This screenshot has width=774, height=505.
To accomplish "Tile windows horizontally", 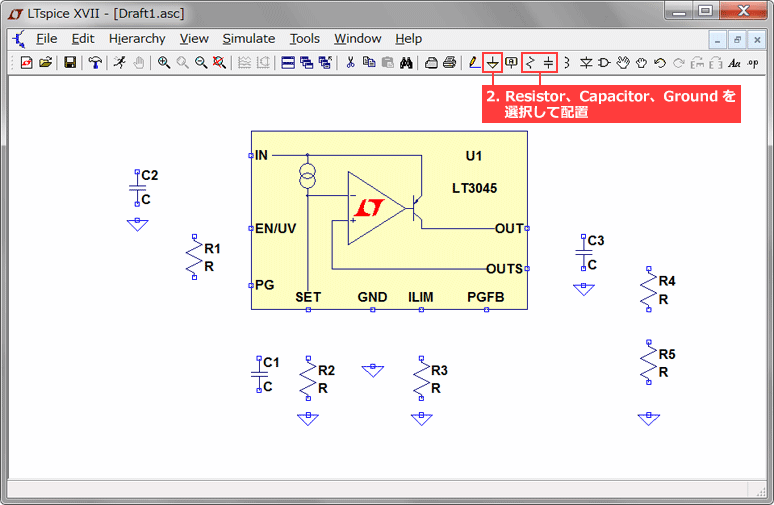I will pos(288,63).
